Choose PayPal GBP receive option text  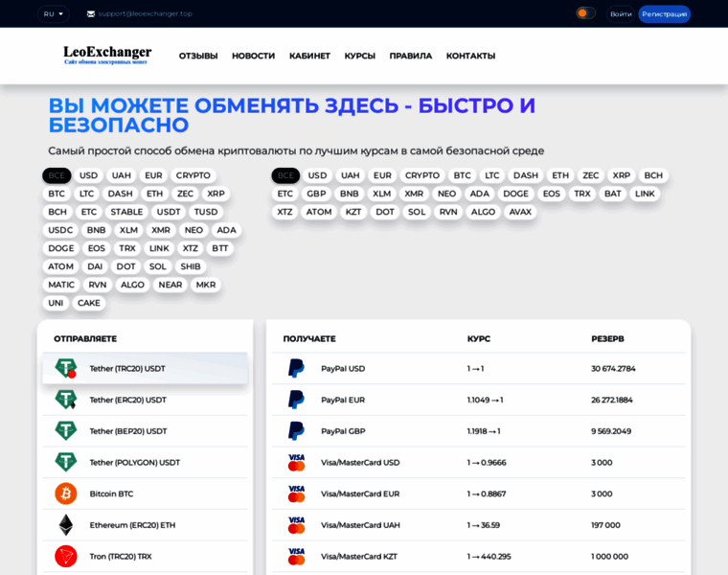[x=343, y=431]
